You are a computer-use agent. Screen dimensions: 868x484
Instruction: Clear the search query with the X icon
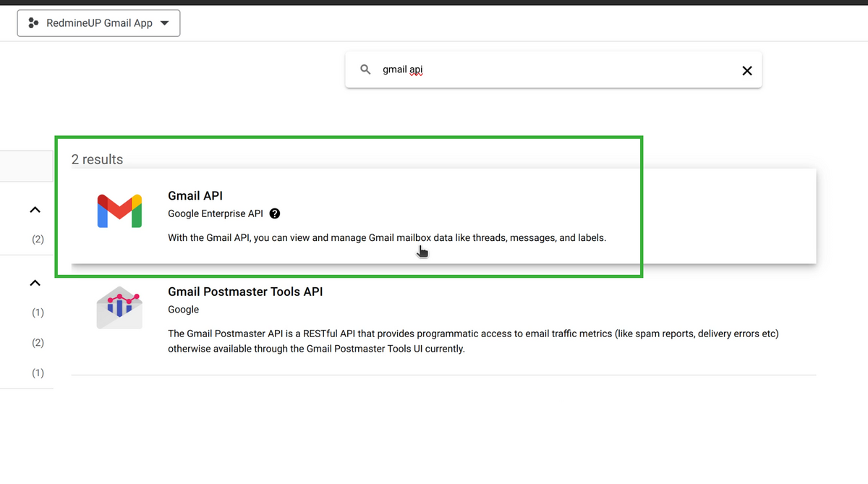point(747,70)
